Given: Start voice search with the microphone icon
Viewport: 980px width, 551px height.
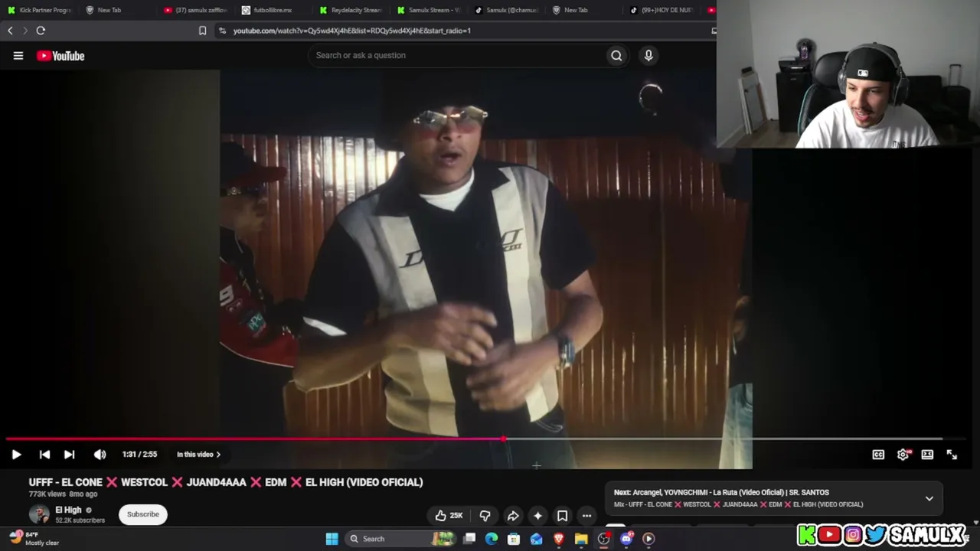Looking at the screenshot, I should pyautogui.click(x=648, y=55).
